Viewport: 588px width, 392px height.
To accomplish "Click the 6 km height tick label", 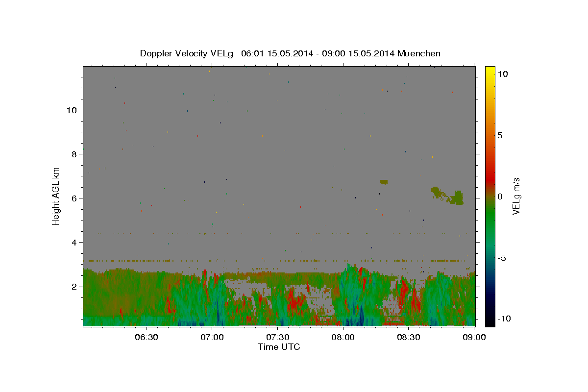I will coord(74,198).
